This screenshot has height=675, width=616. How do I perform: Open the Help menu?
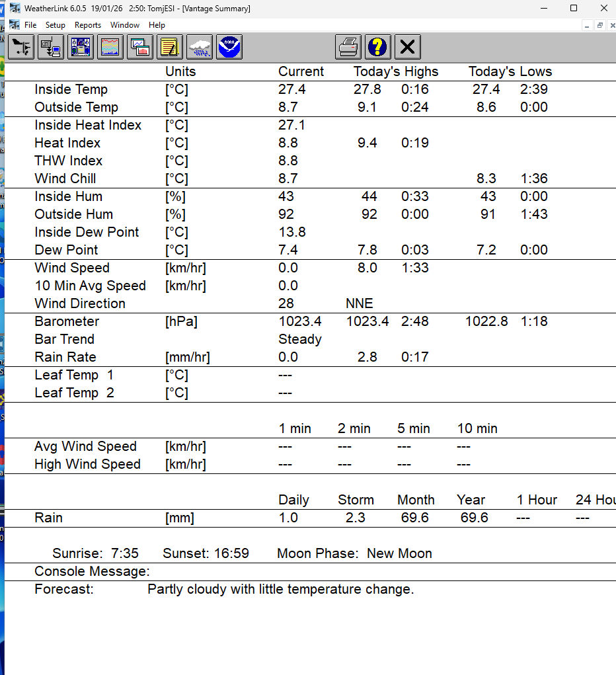(x=157, y=25)
